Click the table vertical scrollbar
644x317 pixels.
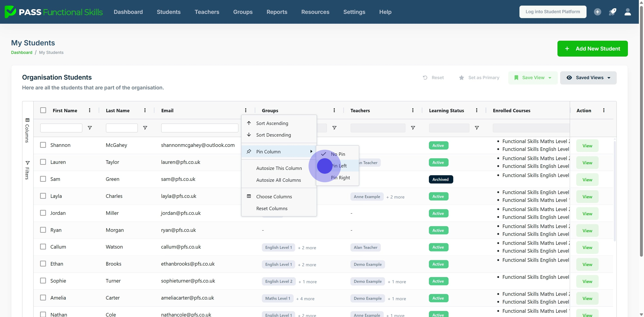(x=614, y=191)
